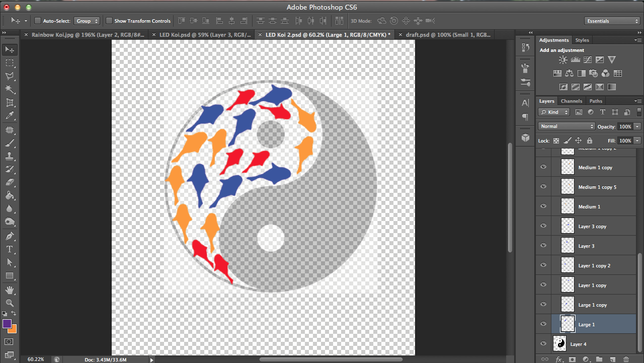Select the Brush tool
644x363 pixels.
click(11, 143)
